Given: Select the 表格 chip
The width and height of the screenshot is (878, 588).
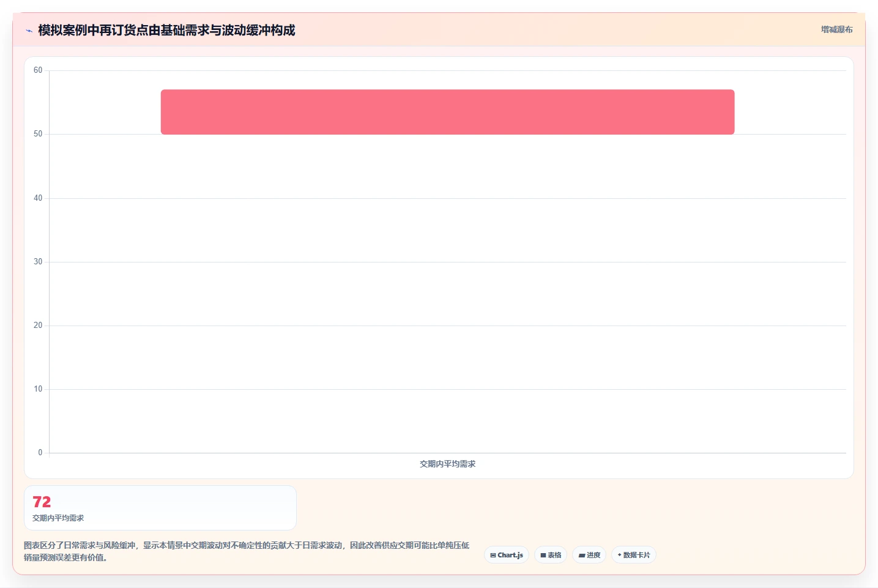Looking at the screenshot, I should [551, 555].
